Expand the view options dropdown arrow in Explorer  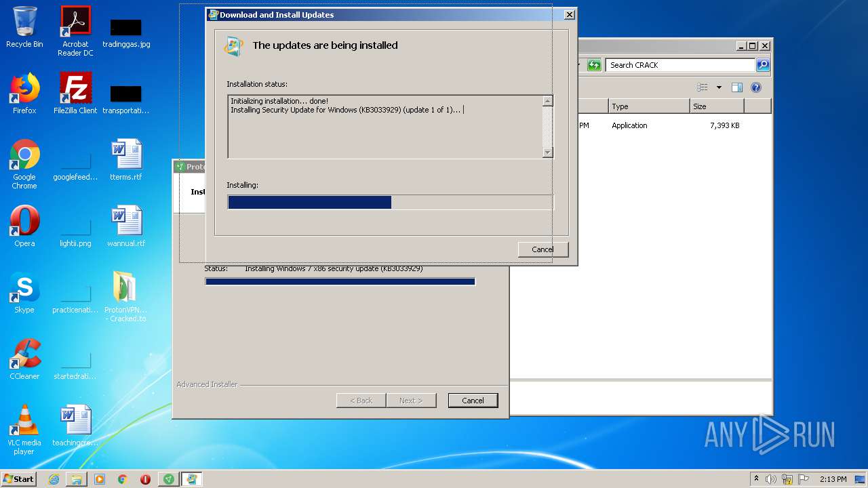click(x=719, y=87)
